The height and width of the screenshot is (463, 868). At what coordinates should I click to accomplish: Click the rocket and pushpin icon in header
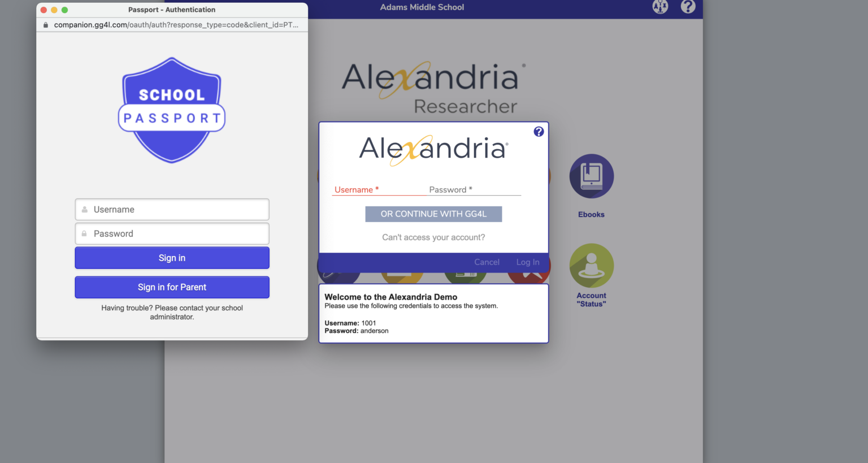click(660, 7)
